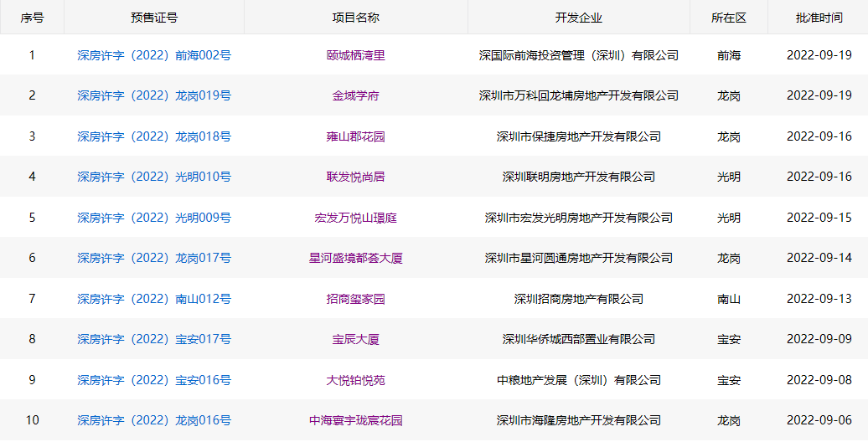Image resolution: width=868 pixels, height=442 pixels.
Task: Select developer 深圳华侨城西部置业有限公司
Action: 578,339
